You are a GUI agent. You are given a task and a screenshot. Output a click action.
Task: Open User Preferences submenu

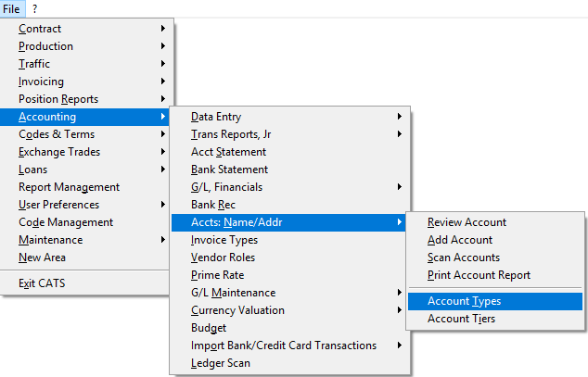(86, 205)
